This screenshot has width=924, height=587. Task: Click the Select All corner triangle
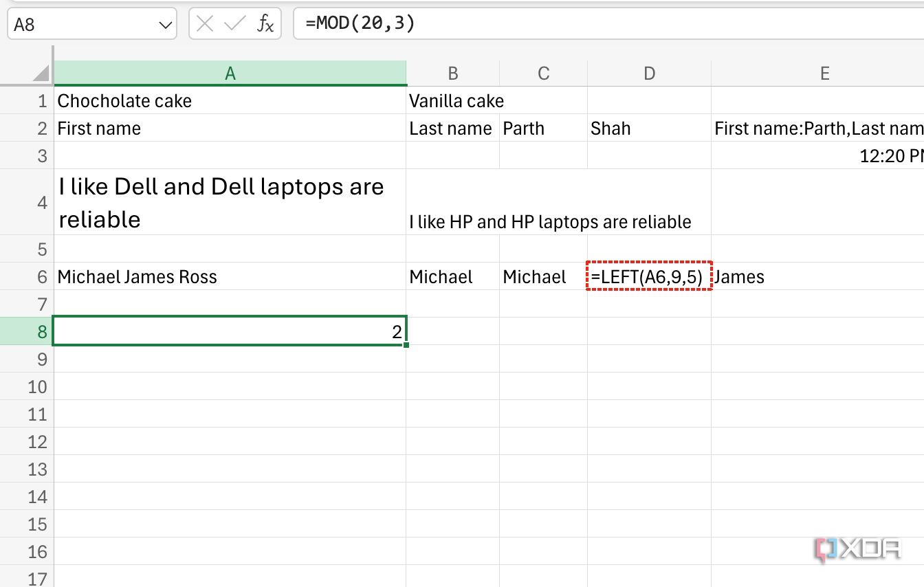(x=41, y=73)
